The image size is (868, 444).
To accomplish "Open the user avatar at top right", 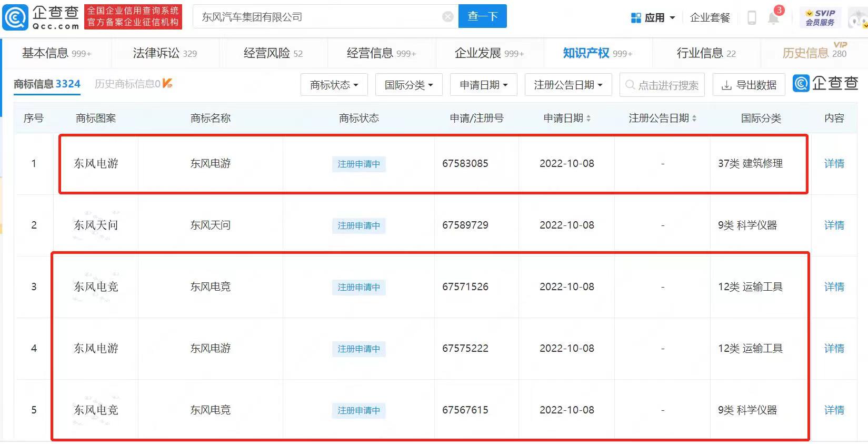I will pos(859,18).
